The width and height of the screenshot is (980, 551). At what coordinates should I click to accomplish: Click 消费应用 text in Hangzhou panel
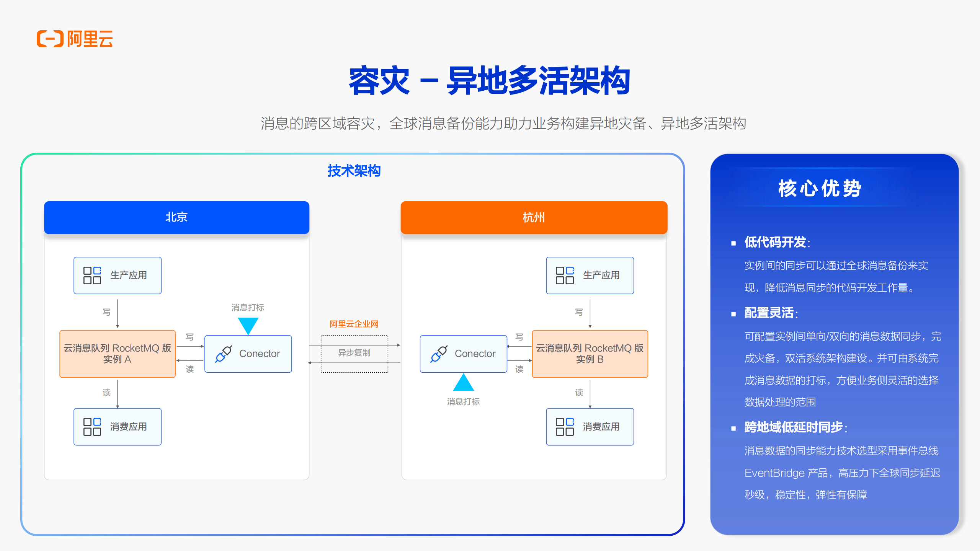coord(601,427)
